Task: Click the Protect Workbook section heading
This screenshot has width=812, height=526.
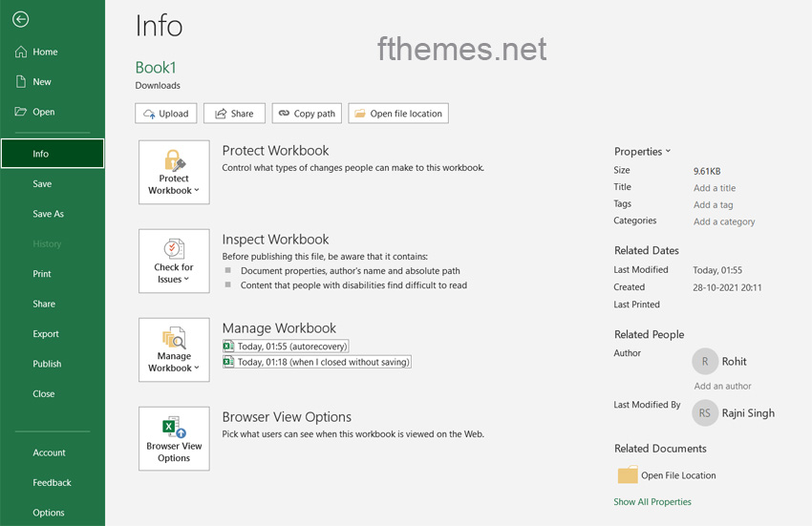Action: click(275, 151)
